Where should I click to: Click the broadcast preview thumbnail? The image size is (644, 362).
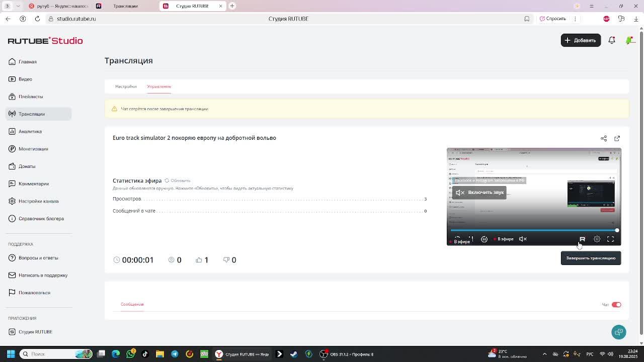(534, 197)
